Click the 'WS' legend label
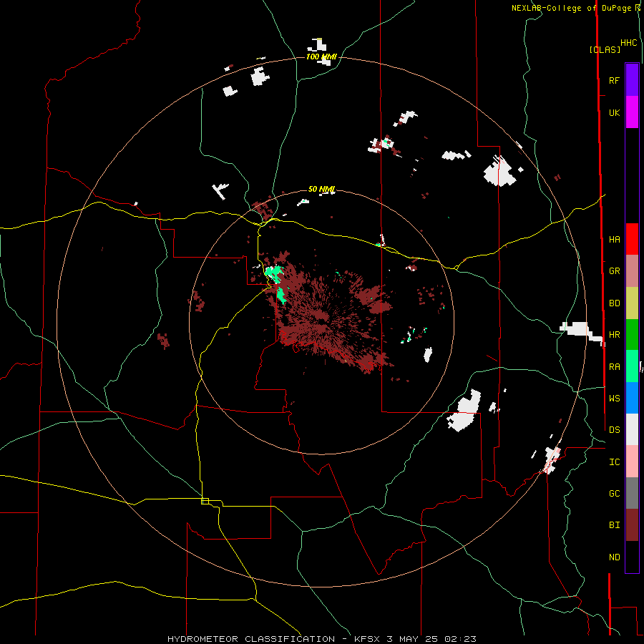 [x=614, y=399]
